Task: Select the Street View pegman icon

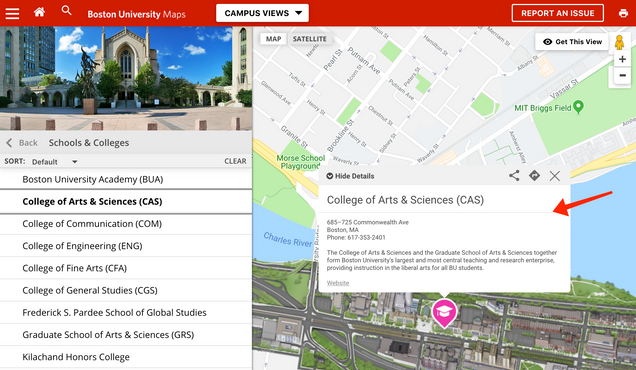Action: click(619, 42)
